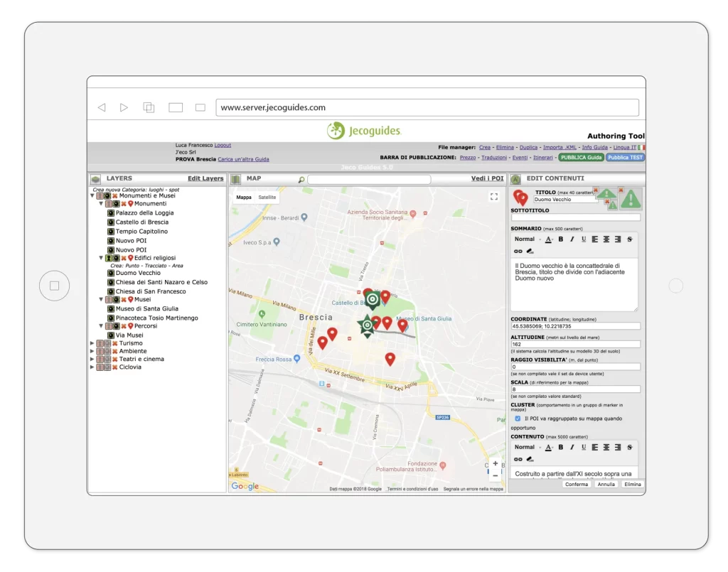Collapse the Monumenti e Musei category
The image size is (728, 572).
[x=92, y=196]
